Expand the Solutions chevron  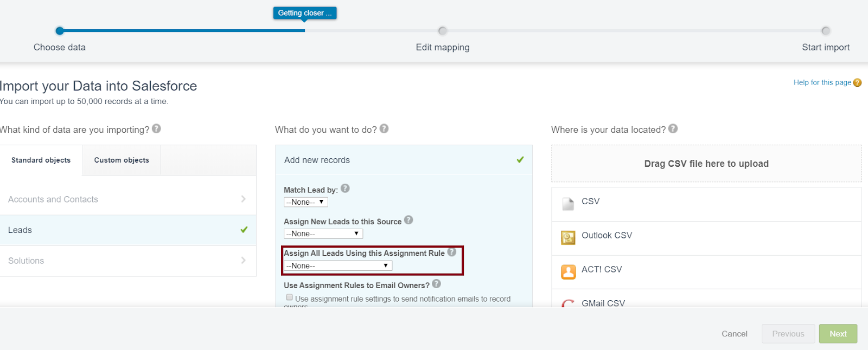point(243,260)
